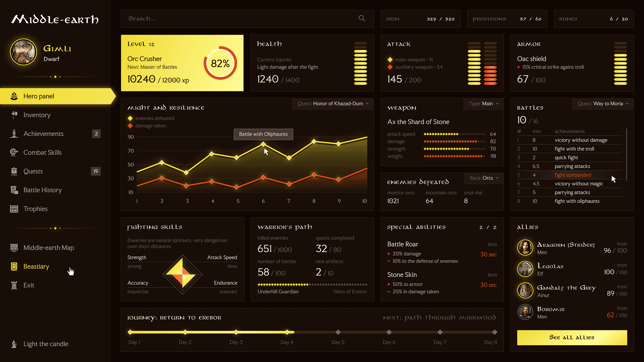Viewport: 644px width, 362px height.
Task: Click the Trophies chest icon
Action: click(x=14, y=209)
